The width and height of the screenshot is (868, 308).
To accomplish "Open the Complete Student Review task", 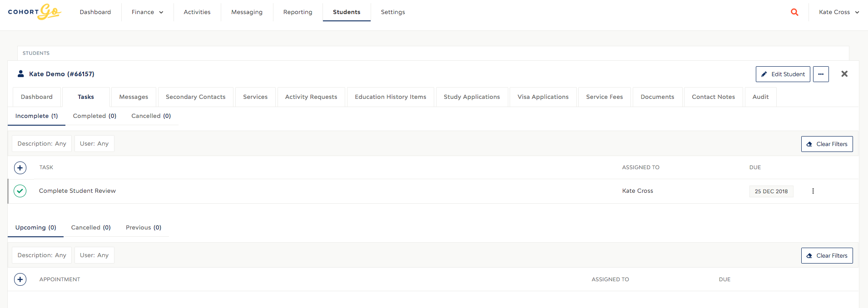I will point(78,191).
